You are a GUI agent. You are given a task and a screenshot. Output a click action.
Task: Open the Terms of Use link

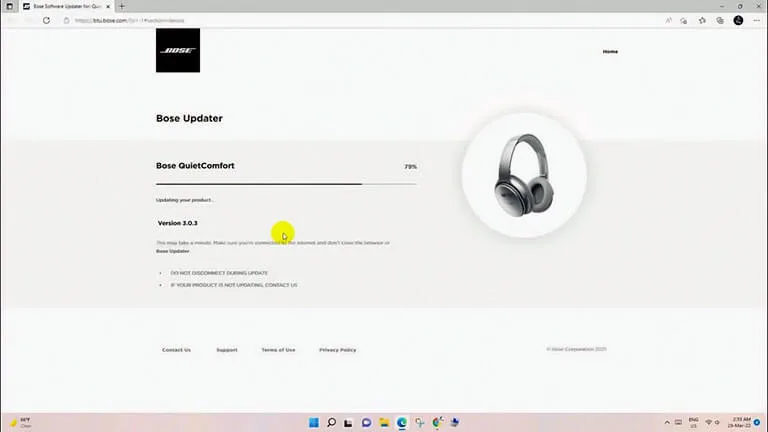point(278,350)
